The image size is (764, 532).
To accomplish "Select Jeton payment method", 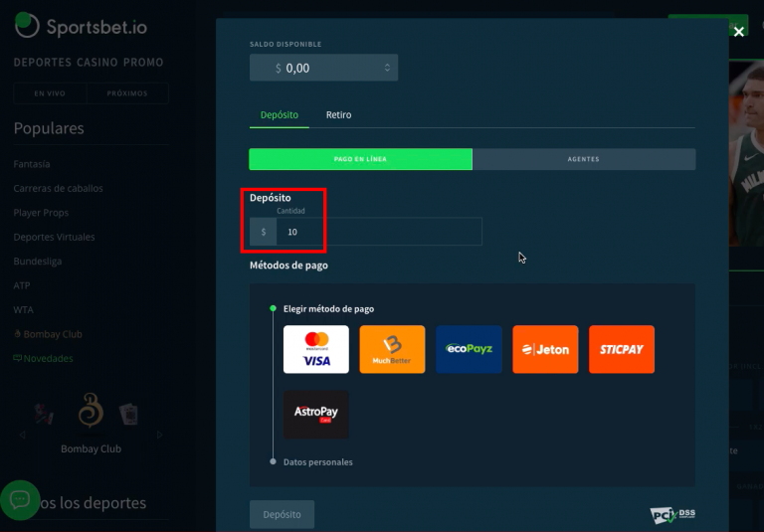I will pos(545,349).
